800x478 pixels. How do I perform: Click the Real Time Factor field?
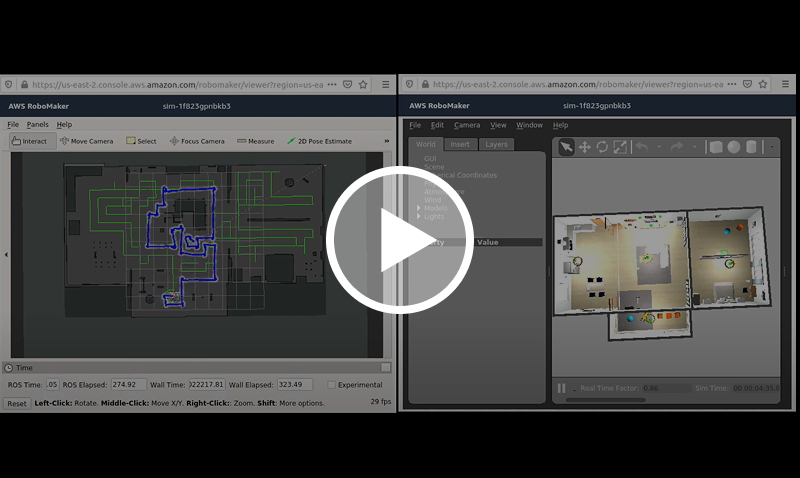click(x=666, y=388)
